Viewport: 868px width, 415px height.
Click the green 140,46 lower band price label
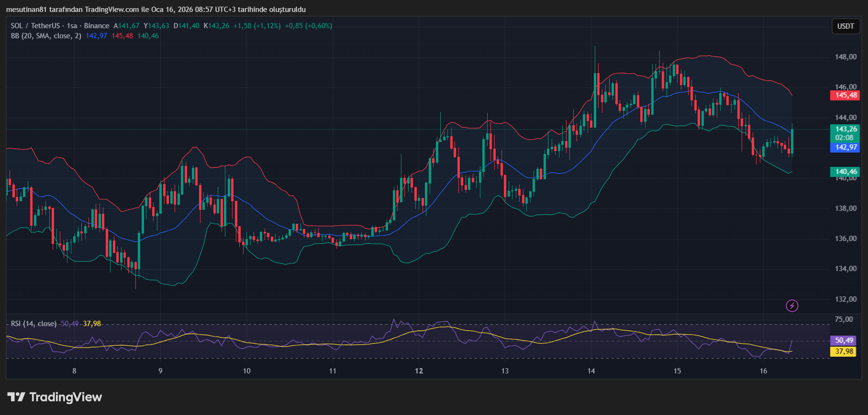[x=846, y=172]
